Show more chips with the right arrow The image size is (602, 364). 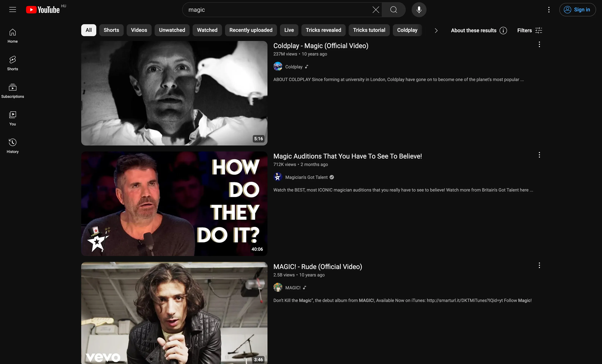point(436,31)
